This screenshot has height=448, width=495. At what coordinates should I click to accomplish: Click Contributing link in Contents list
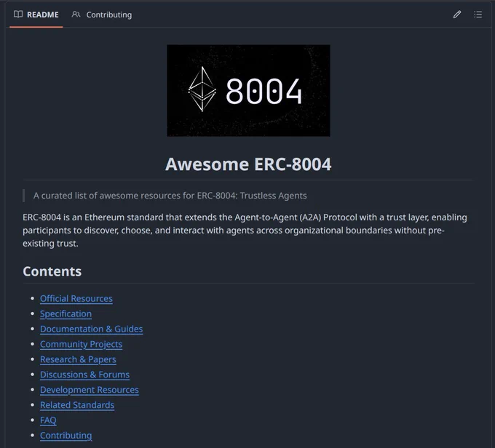66,436
